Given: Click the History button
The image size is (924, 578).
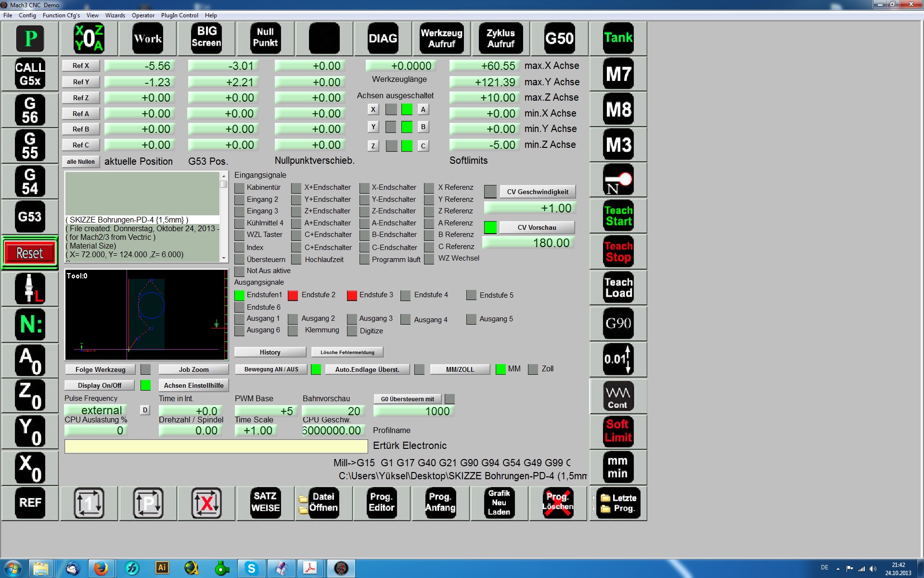Looking at the screenshot, I should click(x=270, y=352).
